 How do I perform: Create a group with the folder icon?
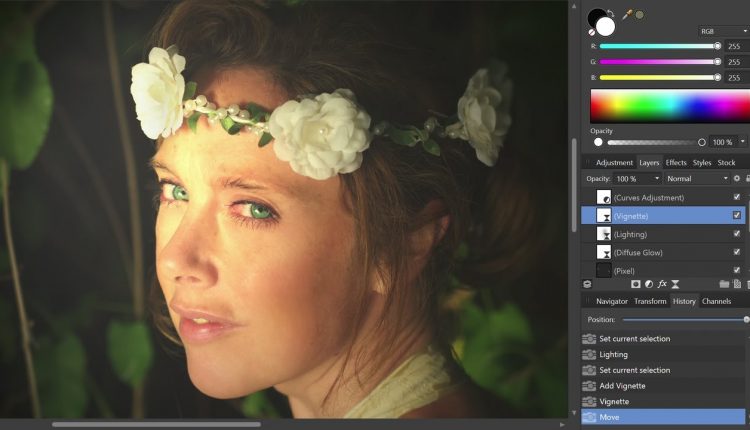[724, 284]
